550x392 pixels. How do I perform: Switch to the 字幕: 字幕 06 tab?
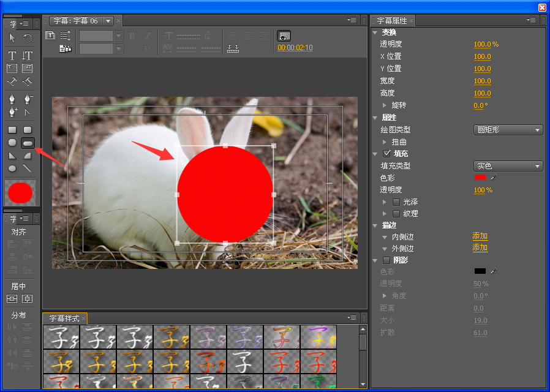click(x=76, y=21)
